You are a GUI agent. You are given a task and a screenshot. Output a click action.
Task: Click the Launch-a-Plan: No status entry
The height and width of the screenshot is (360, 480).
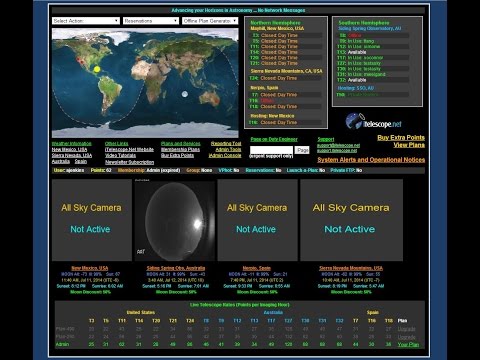click(306, 170)
